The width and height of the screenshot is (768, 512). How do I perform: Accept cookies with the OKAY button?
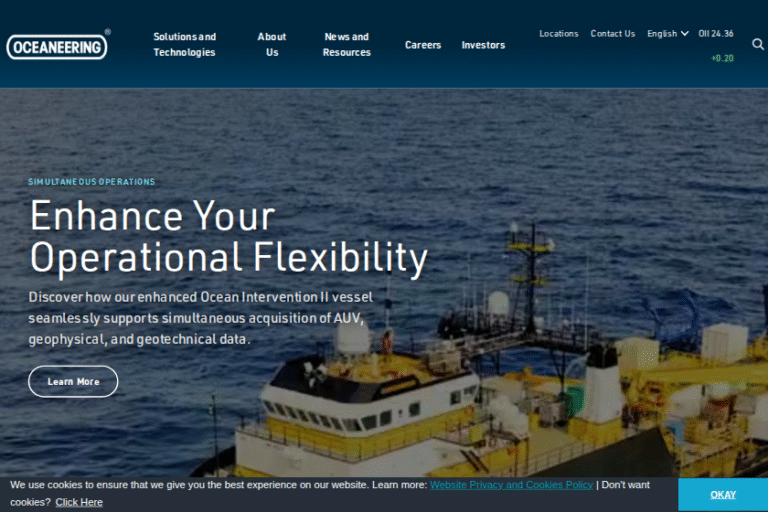pos(723,495)
